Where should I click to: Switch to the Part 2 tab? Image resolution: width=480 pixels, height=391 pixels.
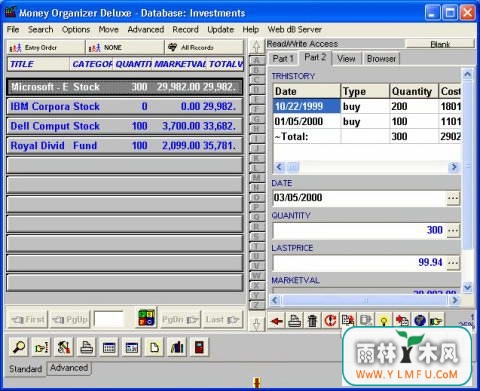[315, 58]
